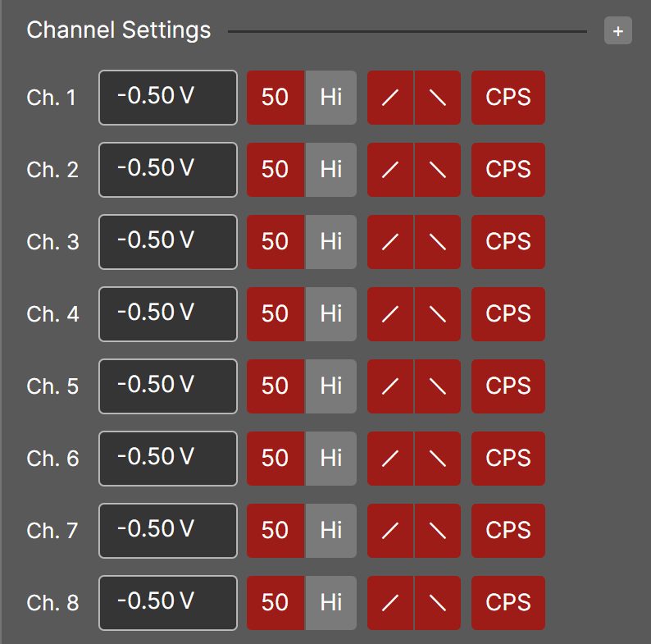Switch Ch. 1 impedance to Hi
Screen dimensions: 651x644
tap(331, 98)
